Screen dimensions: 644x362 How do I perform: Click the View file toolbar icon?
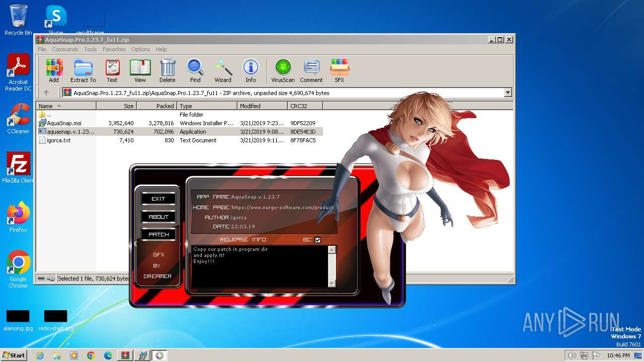140,70
